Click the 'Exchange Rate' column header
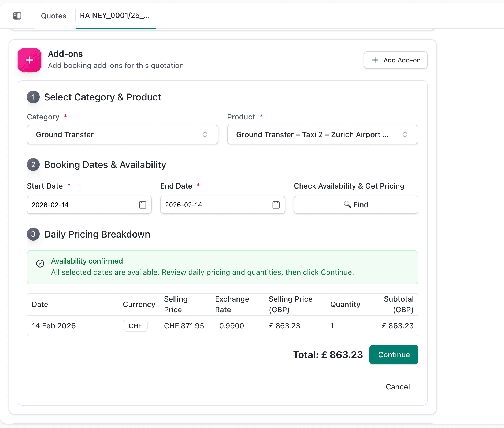 pyautogui.click(x=232, y=304)
